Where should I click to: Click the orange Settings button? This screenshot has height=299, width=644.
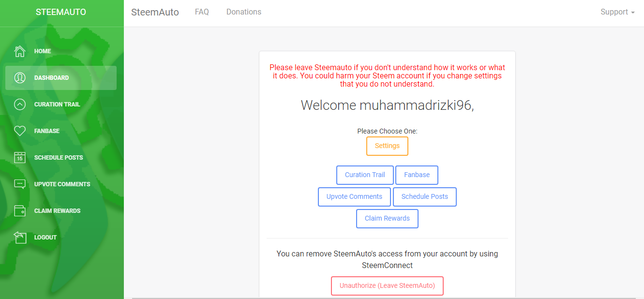[x=387, y=146]
